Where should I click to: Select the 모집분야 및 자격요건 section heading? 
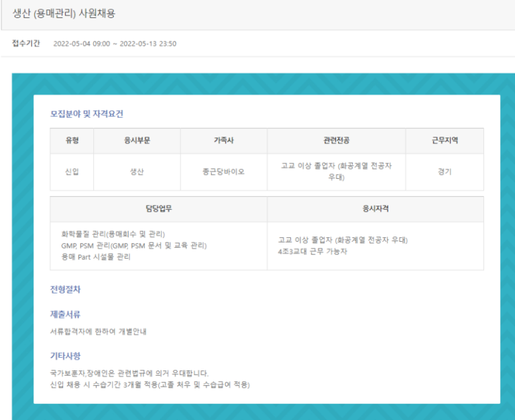coord(87,114)
